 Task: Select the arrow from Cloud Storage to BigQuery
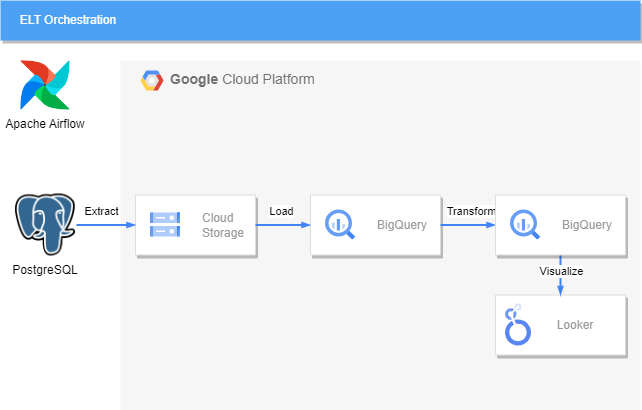point(283,225)
